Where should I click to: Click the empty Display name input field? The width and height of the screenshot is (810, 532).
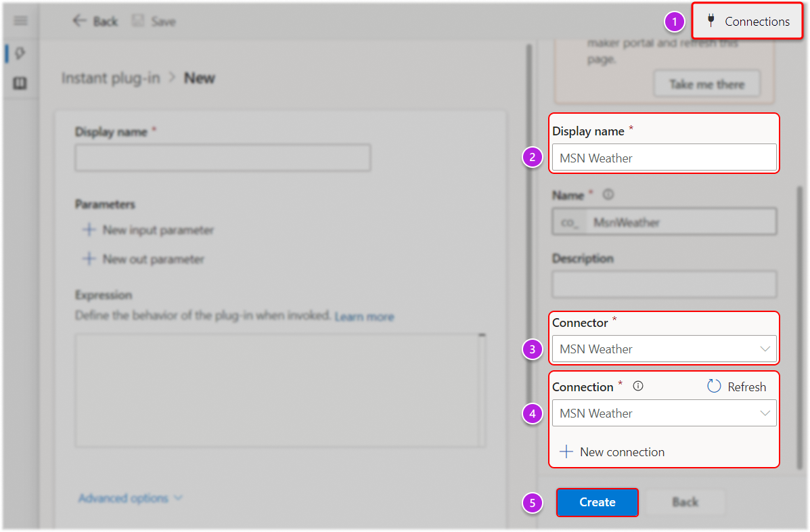pyautogui.click(x=222, y=157)
